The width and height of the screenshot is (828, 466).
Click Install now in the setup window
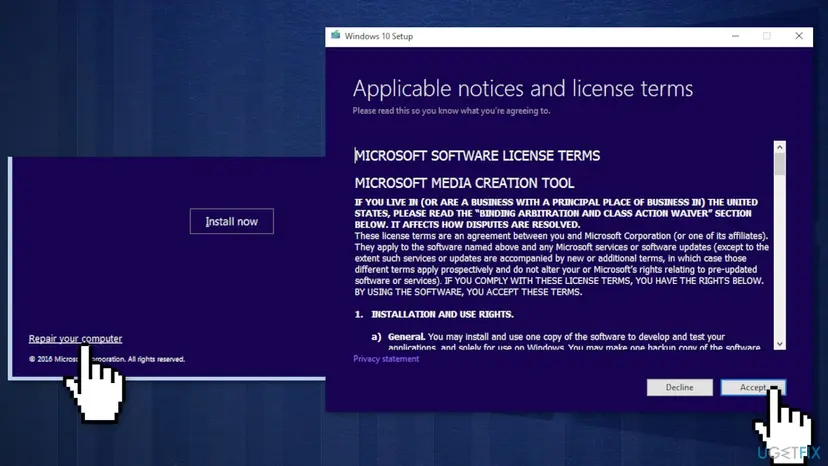pyautogui.click(x=232, y=221)
